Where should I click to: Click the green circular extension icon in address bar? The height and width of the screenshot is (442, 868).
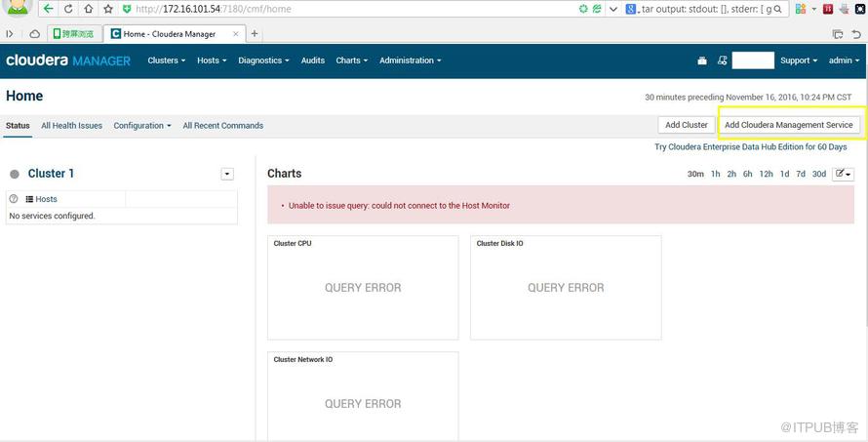[583, 9]
